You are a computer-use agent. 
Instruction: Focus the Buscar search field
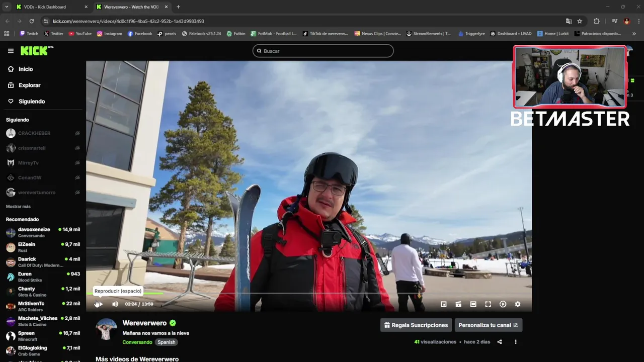[323, 51]
